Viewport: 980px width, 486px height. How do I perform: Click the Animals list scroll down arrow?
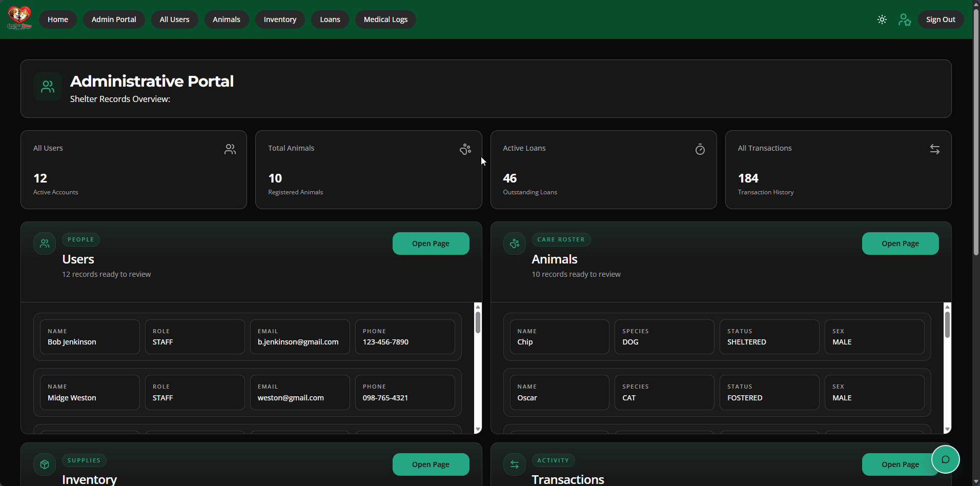[x=947, y=430]
